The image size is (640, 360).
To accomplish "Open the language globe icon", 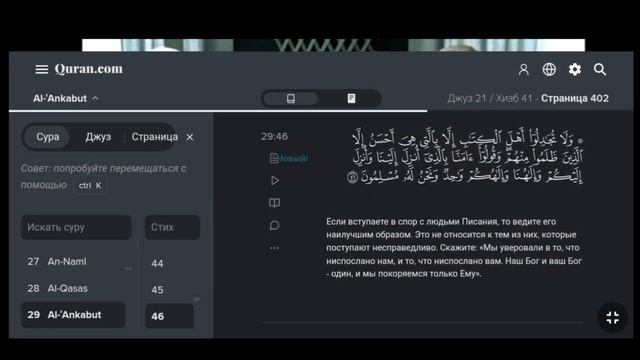I will point(549,69).
